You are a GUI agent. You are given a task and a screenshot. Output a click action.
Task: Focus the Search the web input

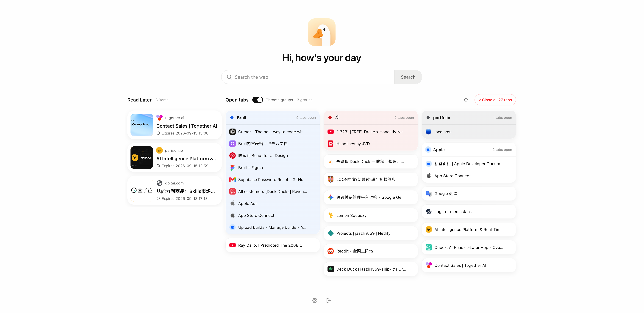click(308, 77)
